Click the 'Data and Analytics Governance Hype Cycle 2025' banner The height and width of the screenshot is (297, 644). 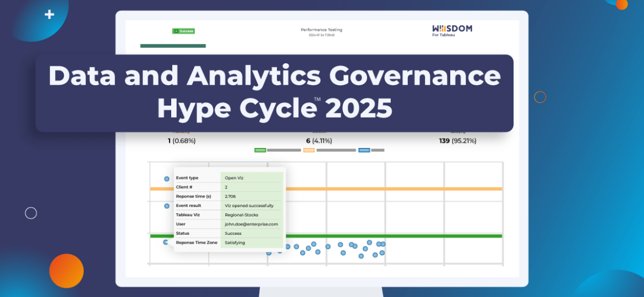274,93
